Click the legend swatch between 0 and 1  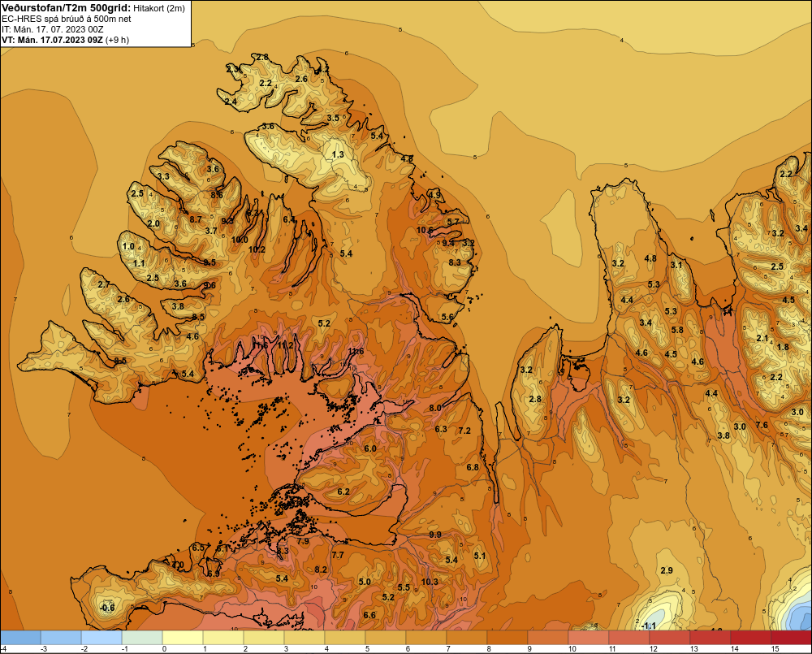pyautogui.click(x=182, y=638)
